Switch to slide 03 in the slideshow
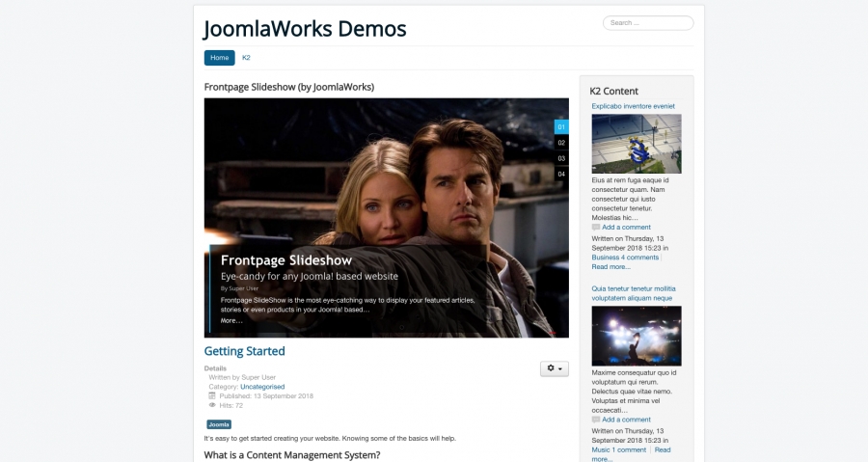This screenshot has width=868, height=462. (x=561, y=158)
